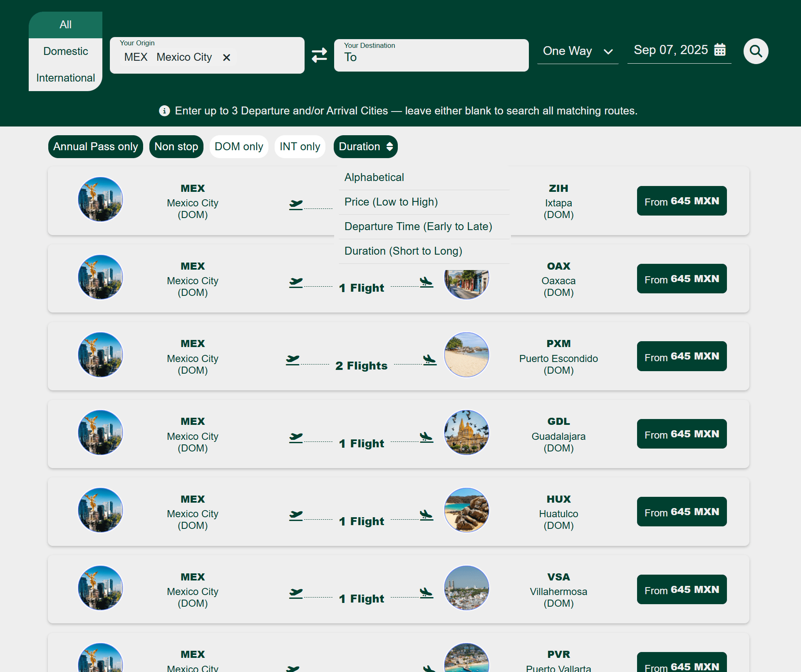Select Price (Low to High) sort option
Viewport: 801px width, 672px height.
391,202
